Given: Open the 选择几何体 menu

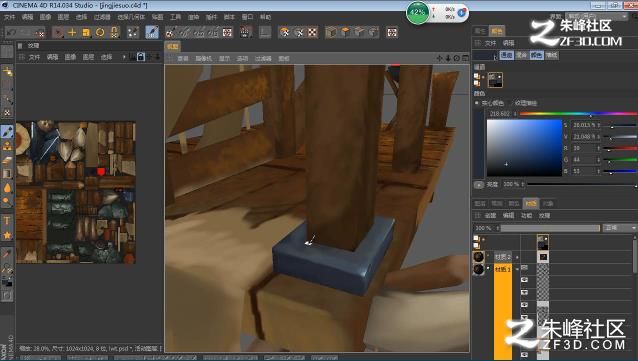Looking at the screenshot, I should pyautogui.click(x=131, y=17).
